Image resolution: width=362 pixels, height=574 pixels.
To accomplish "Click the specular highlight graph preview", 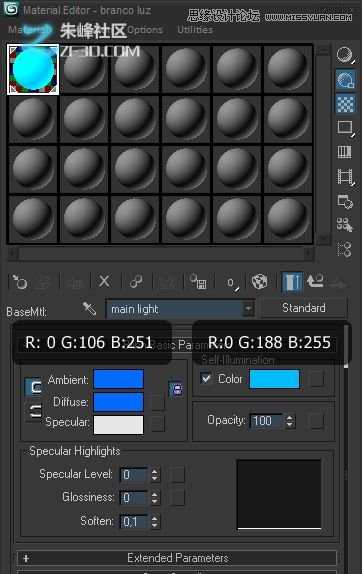I will point(279,494).
